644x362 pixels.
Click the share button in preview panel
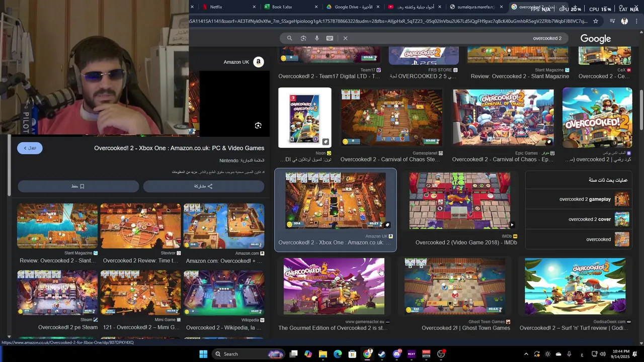click(x=203, y=186)
